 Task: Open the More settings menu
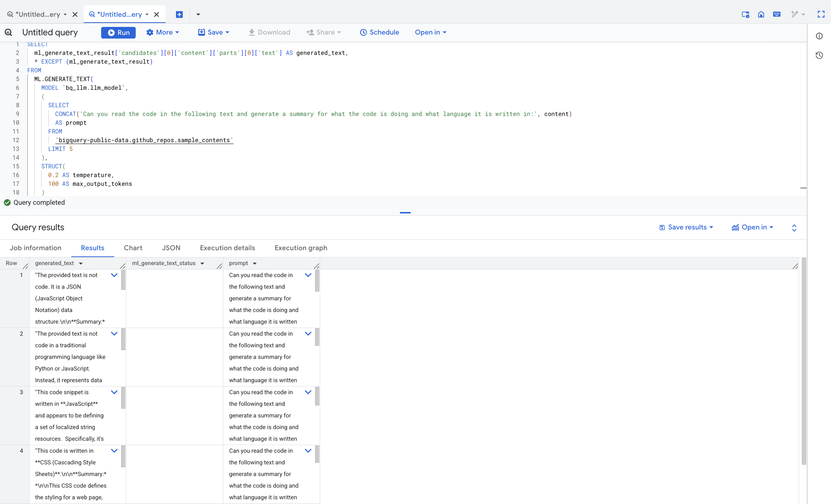tap(162, 32)
